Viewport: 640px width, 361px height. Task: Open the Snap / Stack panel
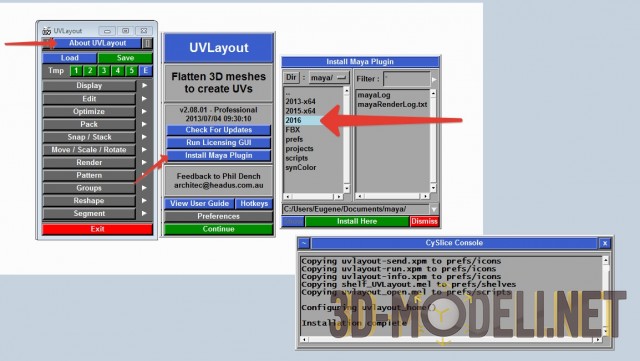click(89, 137)
